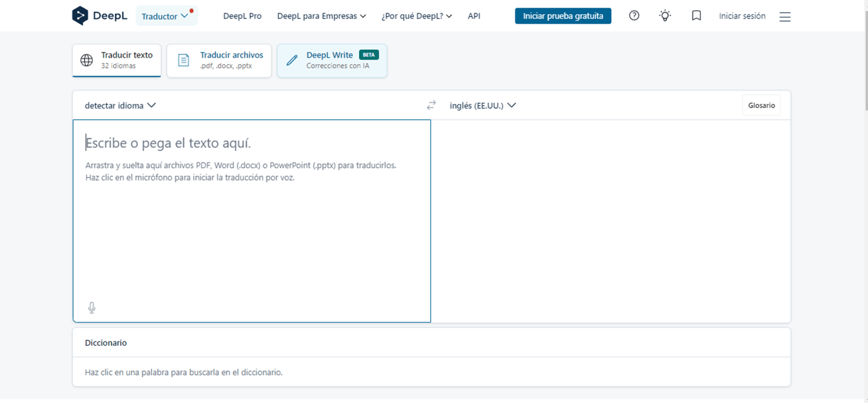Expand the ¿Por qué DeepL? menu
Screen dimensions: 868x403
pos(417,16)
